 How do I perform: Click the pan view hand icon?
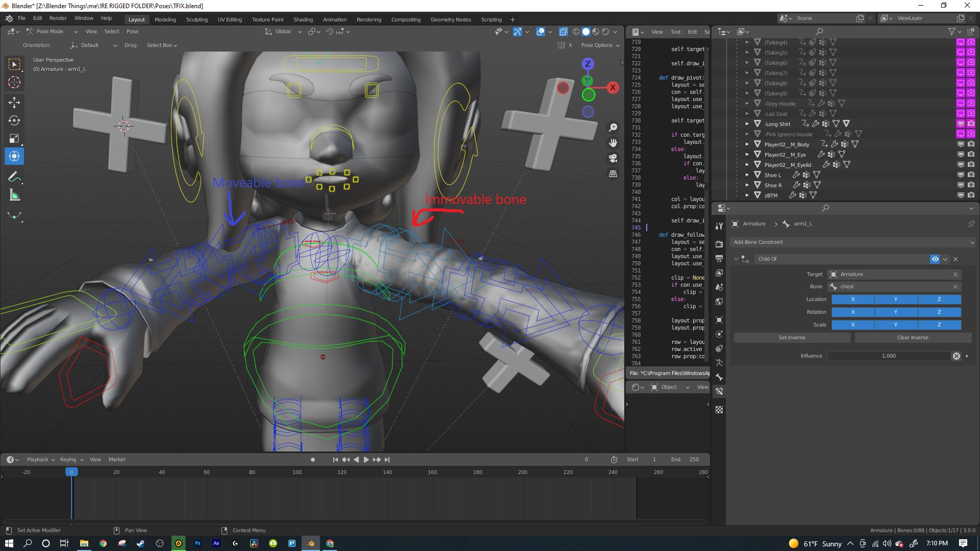tap(613, 143)
